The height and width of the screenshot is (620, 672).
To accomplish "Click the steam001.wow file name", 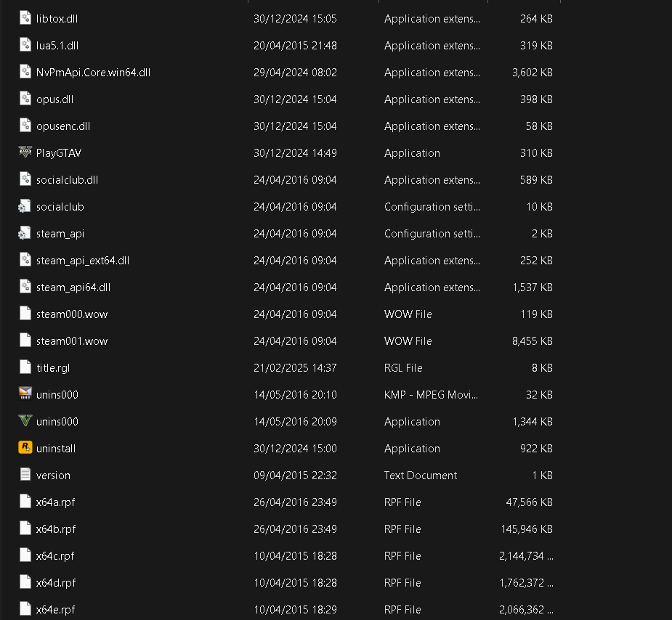I will click(71, 340).
